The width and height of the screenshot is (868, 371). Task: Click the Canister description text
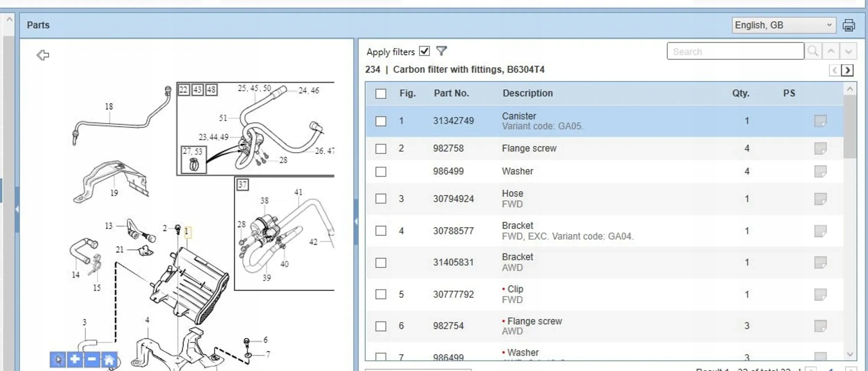click(x=519, y=116)
